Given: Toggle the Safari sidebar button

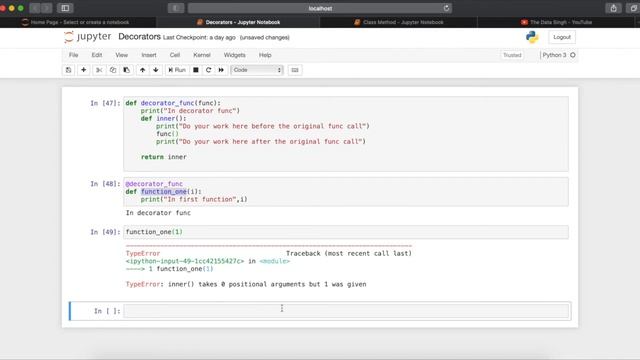Looking at the screenshot, I should point(65,8).
